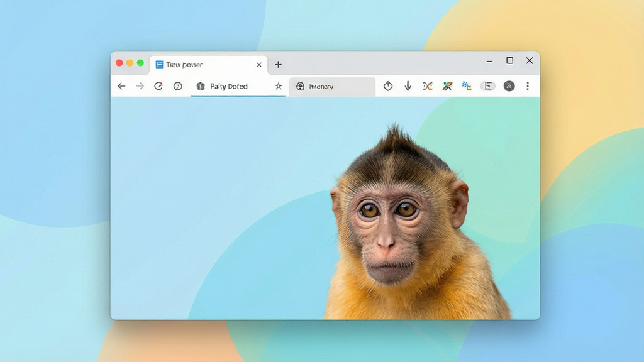Open the dark round profile avatar
Viewport: 644px width, 362px height.
[x=509, y=86]
